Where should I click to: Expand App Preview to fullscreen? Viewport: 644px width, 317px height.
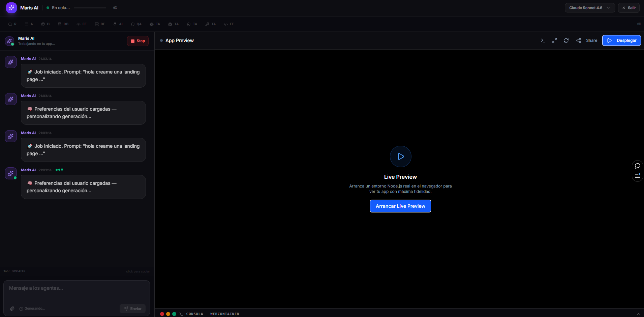pos(554,40)
